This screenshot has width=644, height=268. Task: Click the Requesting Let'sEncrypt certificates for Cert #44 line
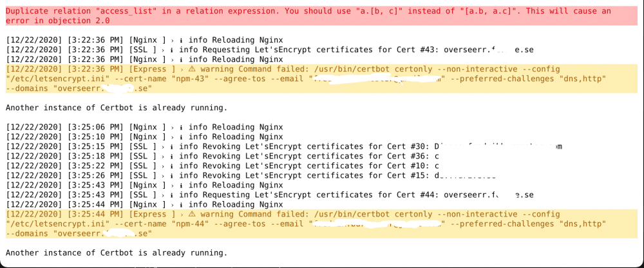pyautogui.click(x=270, y=195)
